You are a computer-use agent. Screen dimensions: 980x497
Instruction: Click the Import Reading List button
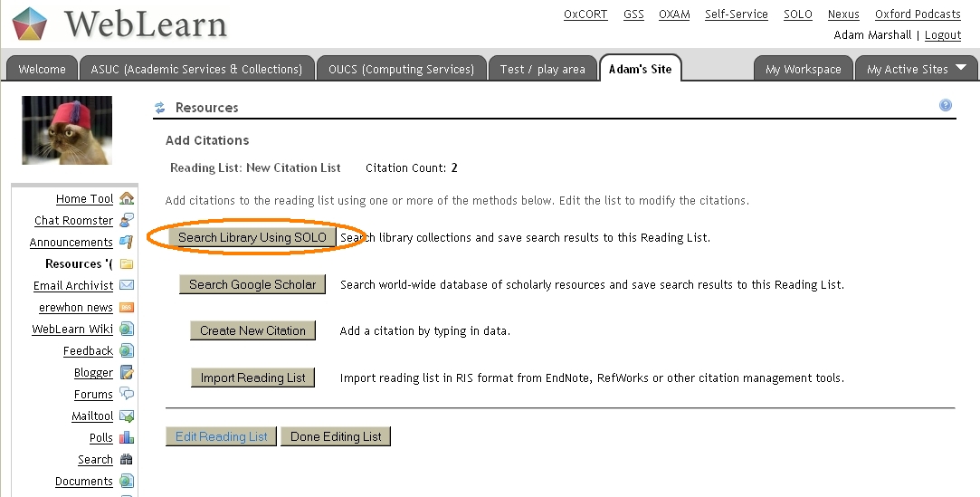point(252,378)
